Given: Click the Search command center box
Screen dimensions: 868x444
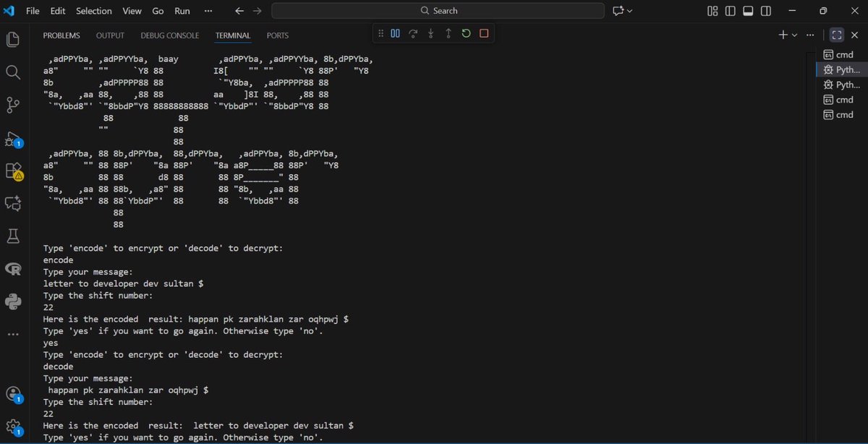Looking at the screenshot, I should 438,11.
